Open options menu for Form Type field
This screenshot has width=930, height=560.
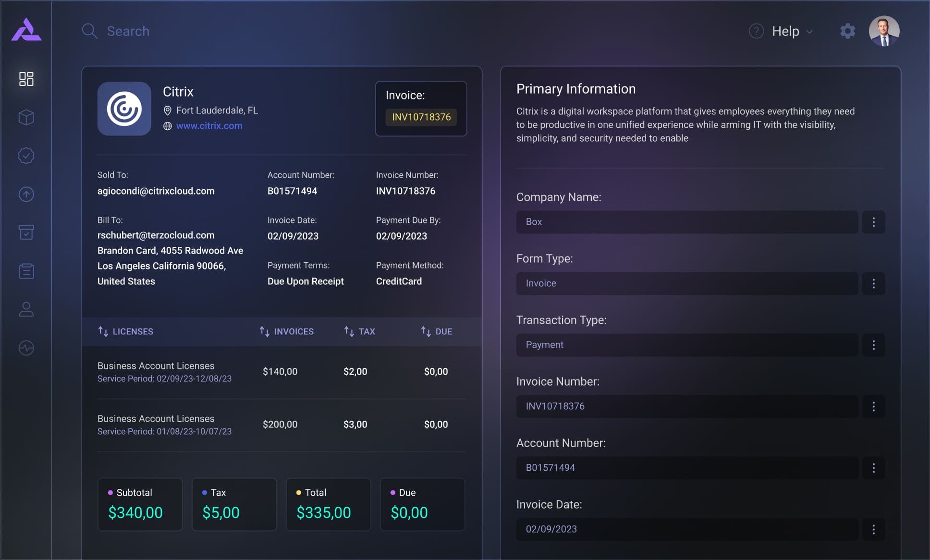873,283
